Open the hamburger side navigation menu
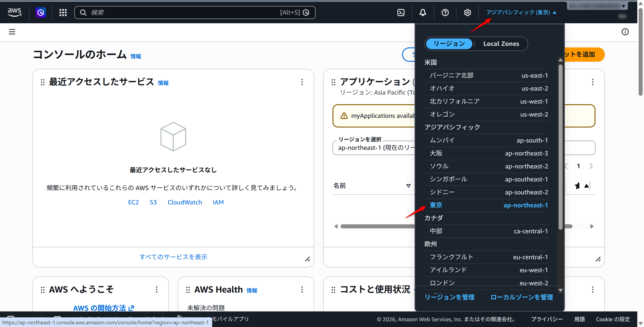 tap(12, 32)
